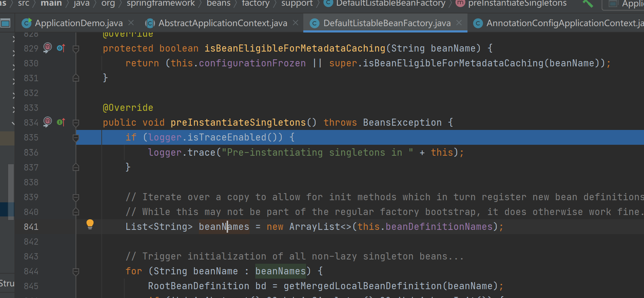This screenshot has height=298, width=644.
Task: Click 'ArrayList' on line 841
Action: point(315,227)
